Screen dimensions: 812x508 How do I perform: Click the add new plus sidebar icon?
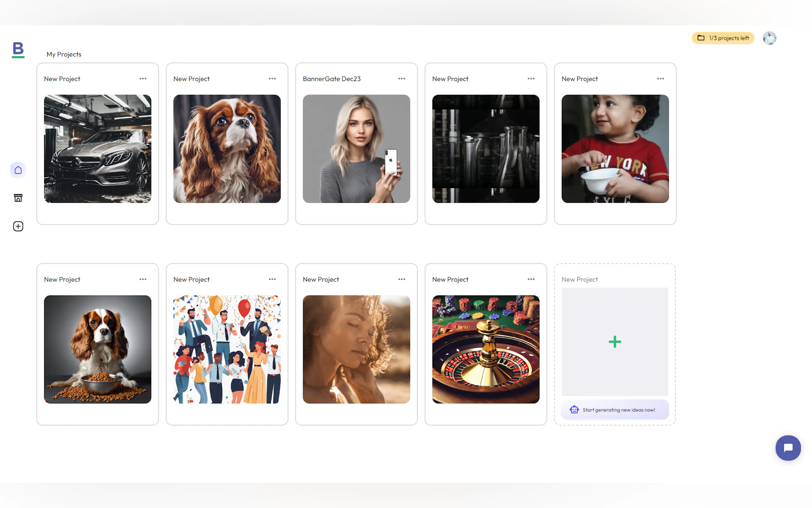pyautogui.click(x=18, y=226)
